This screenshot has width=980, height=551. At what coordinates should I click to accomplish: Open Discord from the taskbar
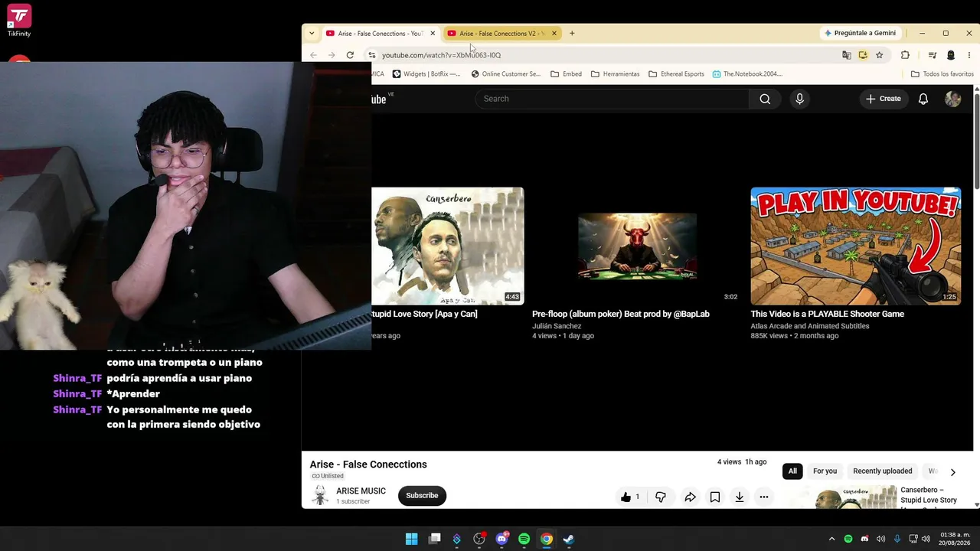501,539
